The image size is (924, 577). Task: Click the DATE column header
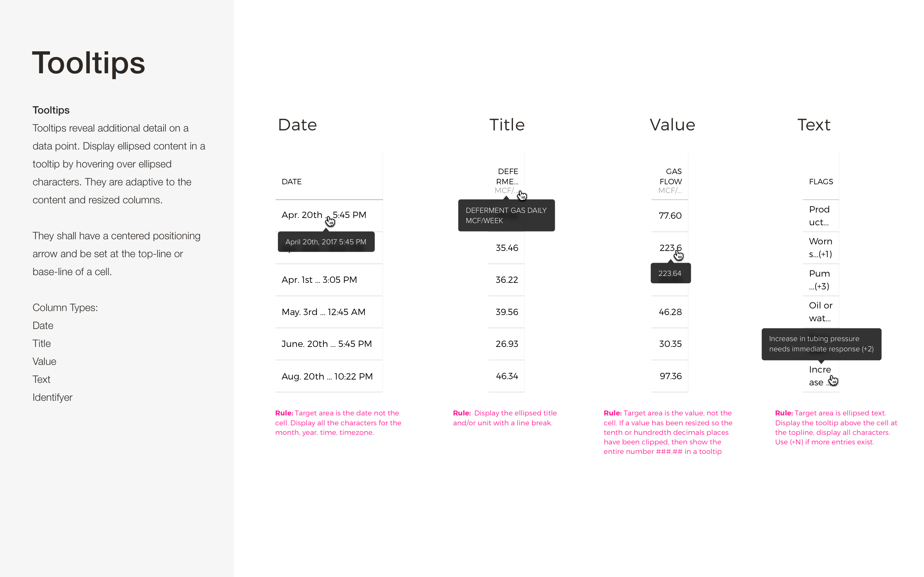(x=291, y=182)
